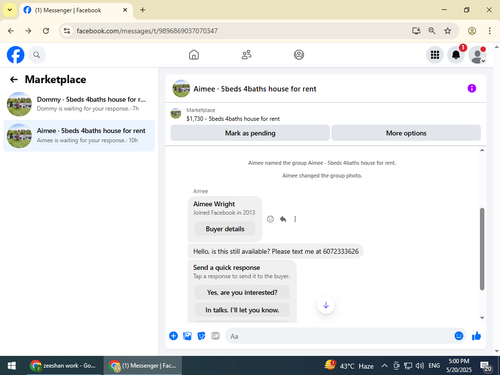Open the Facebook menu grid icon
Image resolution: width=500 pixels, height=375 pixels.
[x=435, y=55]
